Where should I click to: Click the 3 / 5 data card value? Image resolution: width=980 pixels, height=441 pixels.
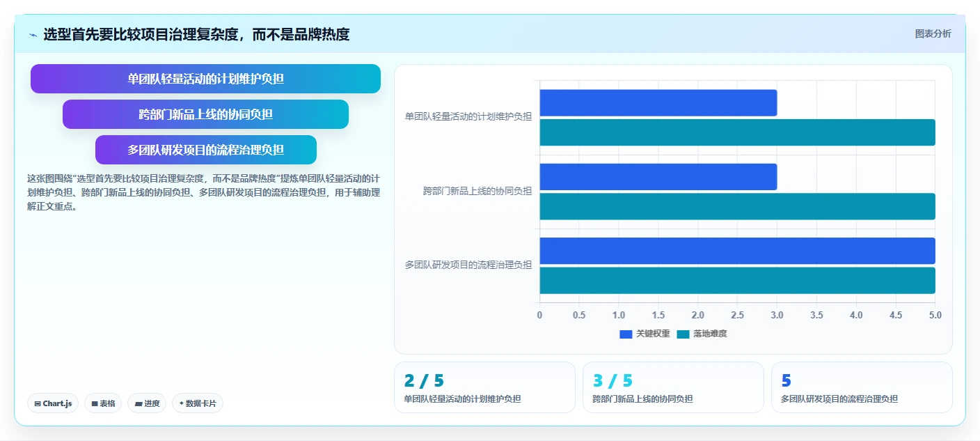point(612,380)
